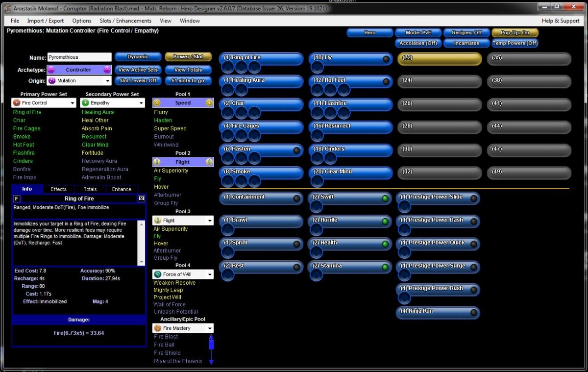The image size is (588, 372).
Task: Click the enhancement slot under Fly
Action: click(317, 67)
